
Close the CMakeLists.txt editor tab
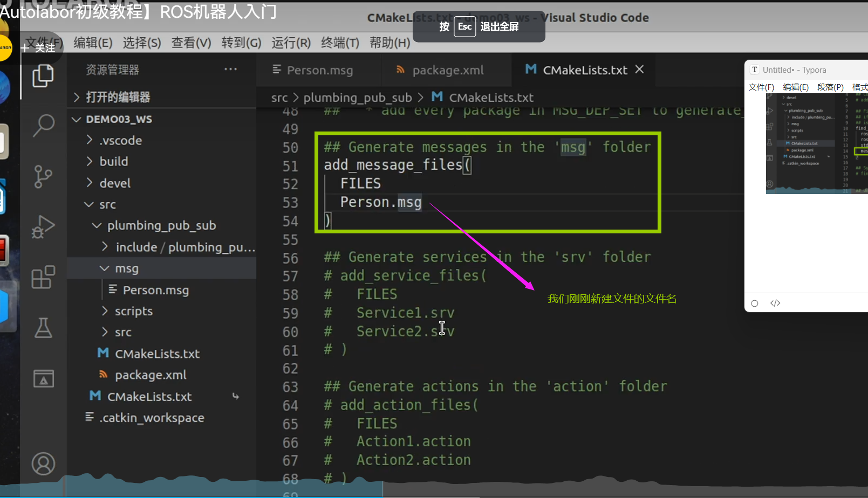click(639, 70)
